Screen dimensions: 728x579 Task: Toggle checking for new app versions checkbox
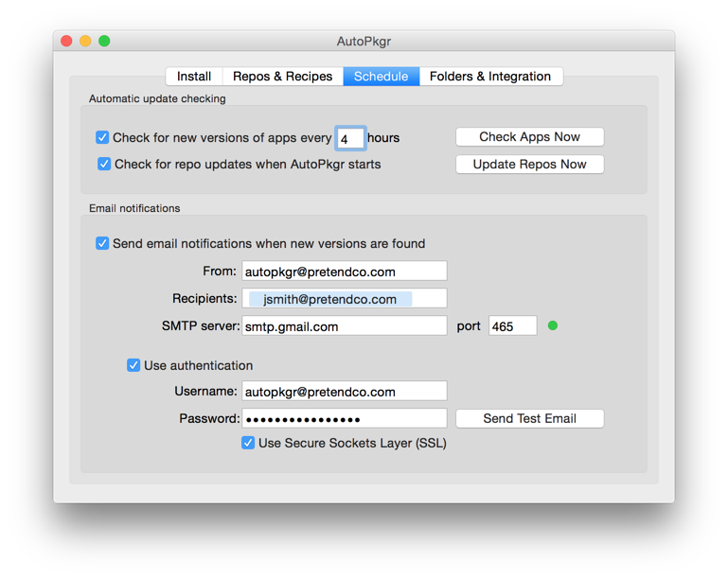(x=102, y=138)
